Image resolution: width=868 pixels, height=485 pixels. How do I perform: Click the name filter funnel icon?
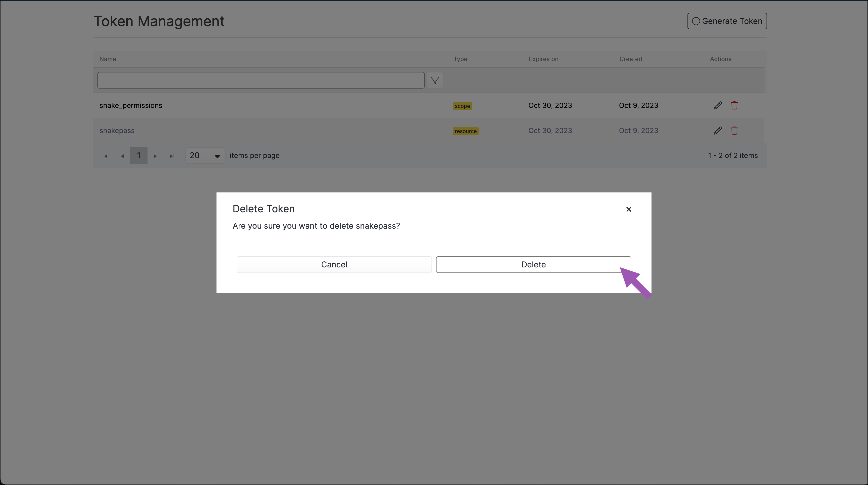[x=435, y=80]
